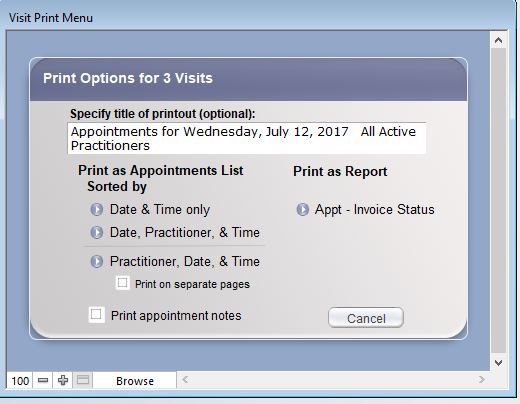Click the Appt - Invoice Status arrow icon
This screenshot has width=520, height=404.
[303, 210]
